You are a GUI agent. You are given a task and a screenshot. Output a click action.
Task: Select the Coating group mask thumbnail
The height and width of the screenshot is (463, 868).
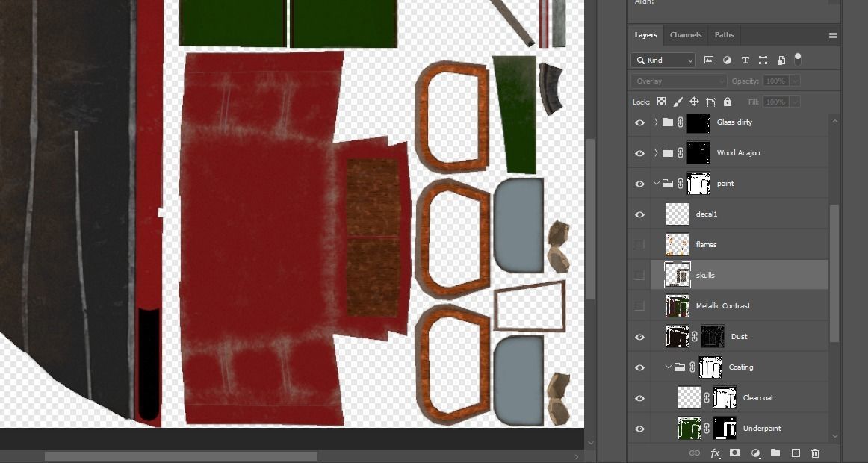pyautogui.click(x=710, y=367)
